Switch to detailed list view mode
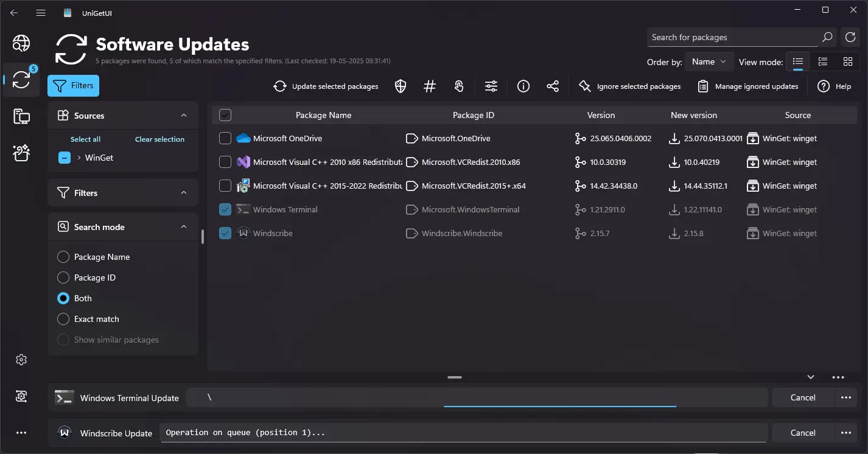Screen dimensions: 868x454 (823, 61)
